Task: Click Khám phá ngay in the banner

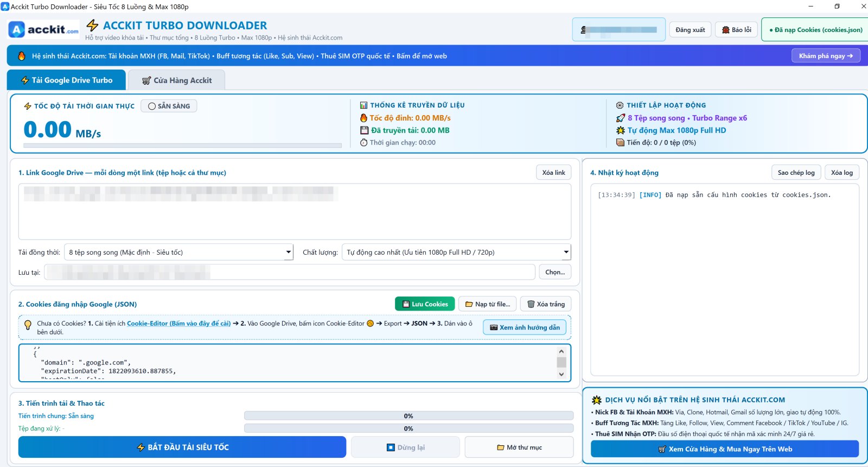Action: click(x=826, y=56)
